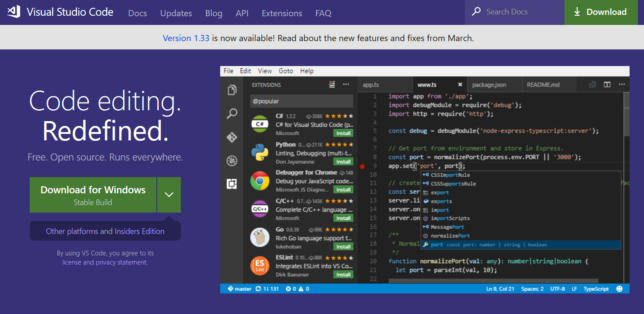Open Other platforms link
The width and height of the screenshot is (644, 314).
[x=72, y=231]
